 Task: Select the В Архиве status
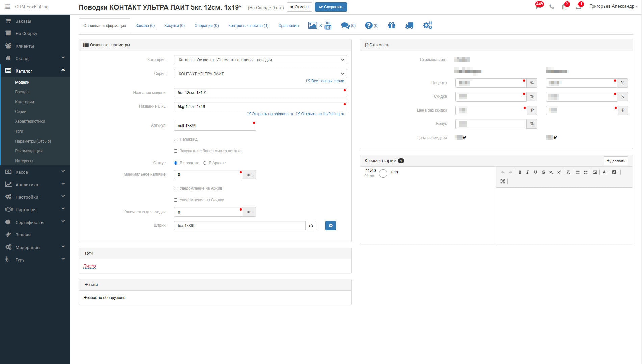pos(205,163)
